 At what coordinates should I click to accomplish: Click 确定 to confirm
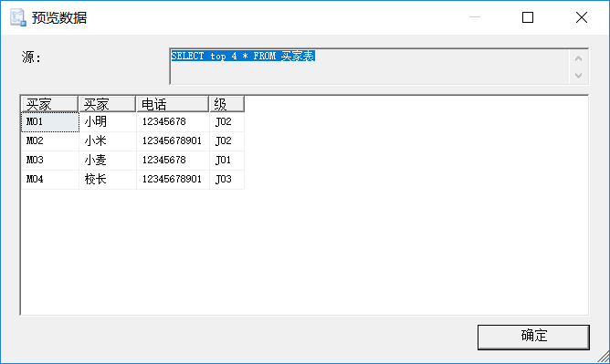(x=533, y=337)
